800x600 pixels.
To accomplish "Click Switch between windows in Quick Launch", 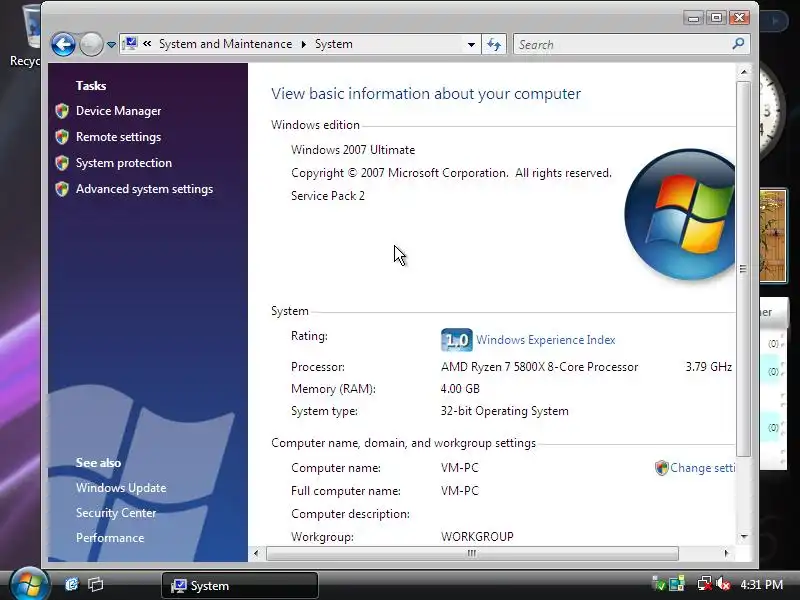I will point(95,584).
